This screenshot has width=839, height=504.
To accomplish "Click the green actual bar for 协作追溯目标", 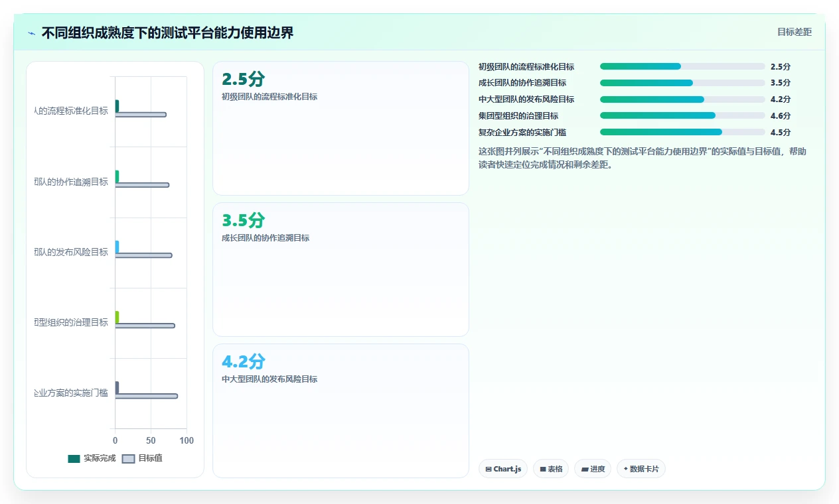I will click(117, 176).
